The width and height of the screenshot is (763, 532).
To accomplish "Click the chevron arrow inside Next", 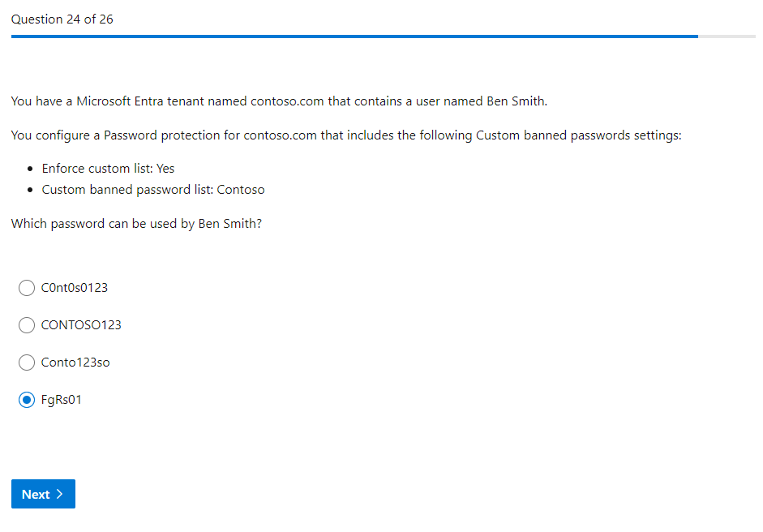I will point(60,494).
